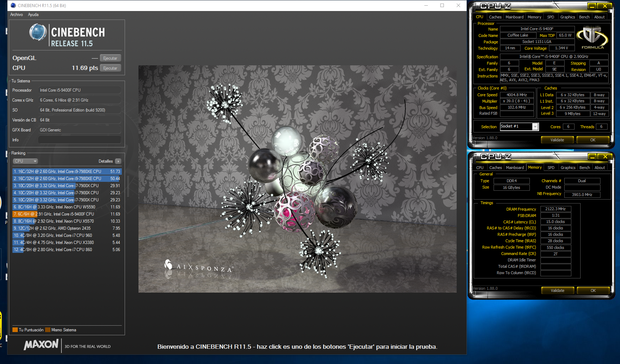This screenshot has height=364, width=620.
Task: Select ranking row 3 i7-7900X 29.91
Action: (67, 186)
